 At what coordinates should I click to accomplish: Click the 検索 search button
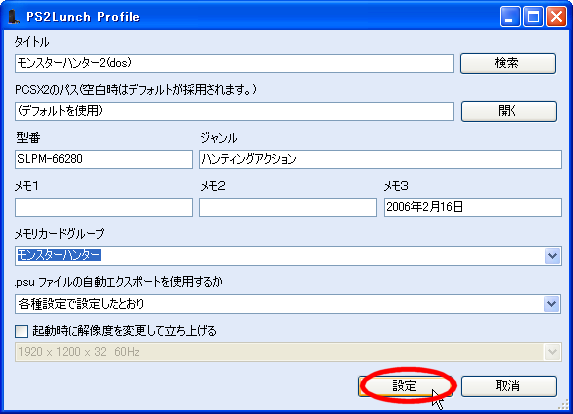coord(508,63)
